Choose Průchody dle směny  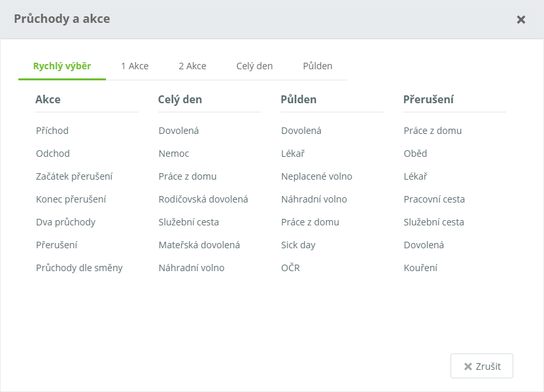click(79, 268)
